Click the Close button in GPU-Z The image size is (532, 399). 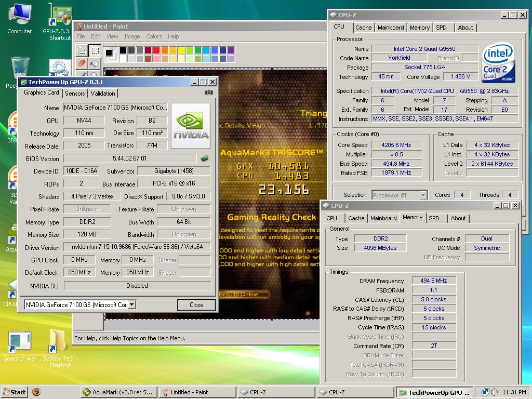[x=196, y=304]
